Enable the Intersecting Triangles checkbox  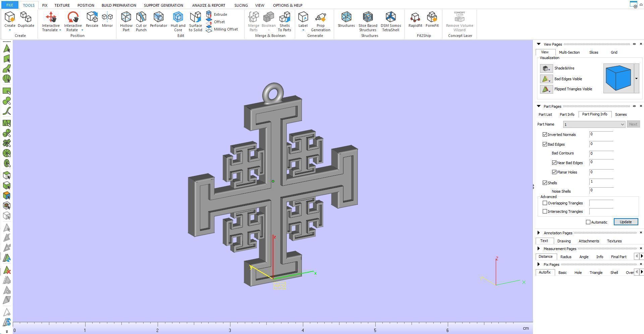tap(545, 211)
